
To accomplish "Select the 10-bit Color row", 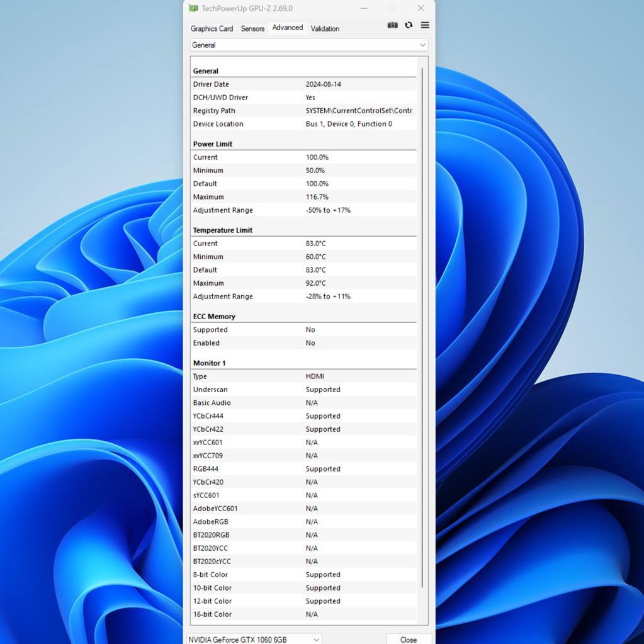I will pyautogui.click(x=304, y=588).
